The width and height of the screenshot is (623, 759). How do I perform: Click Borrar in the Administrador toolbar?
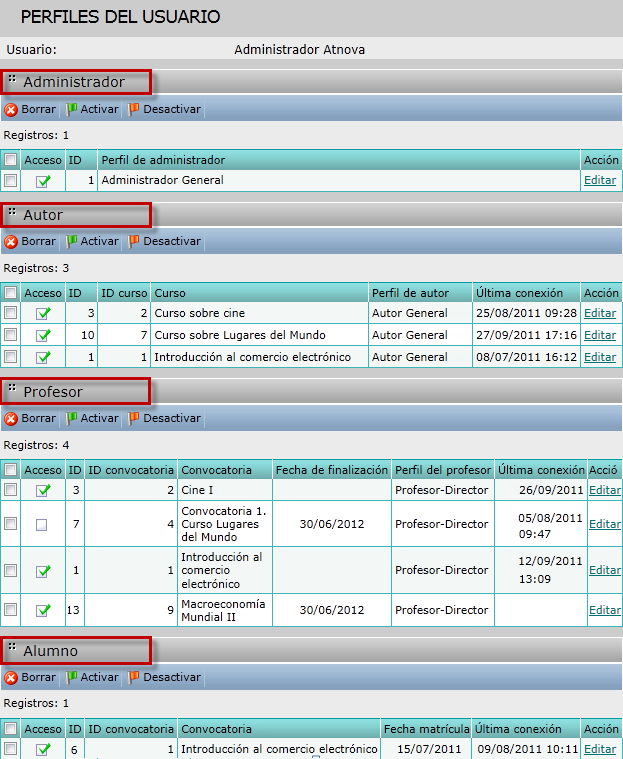click(x=30, y=109)
